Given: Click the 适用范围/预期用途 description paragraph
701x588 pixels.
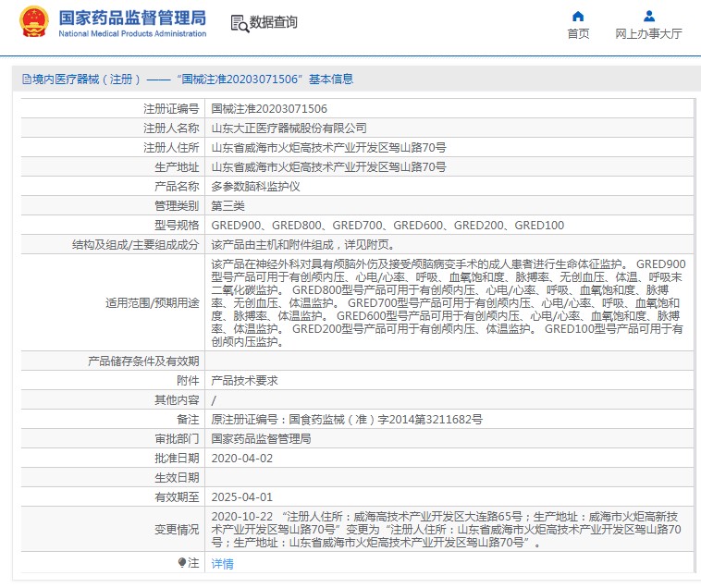Looking at the screenshot, I should pos(449,302).
